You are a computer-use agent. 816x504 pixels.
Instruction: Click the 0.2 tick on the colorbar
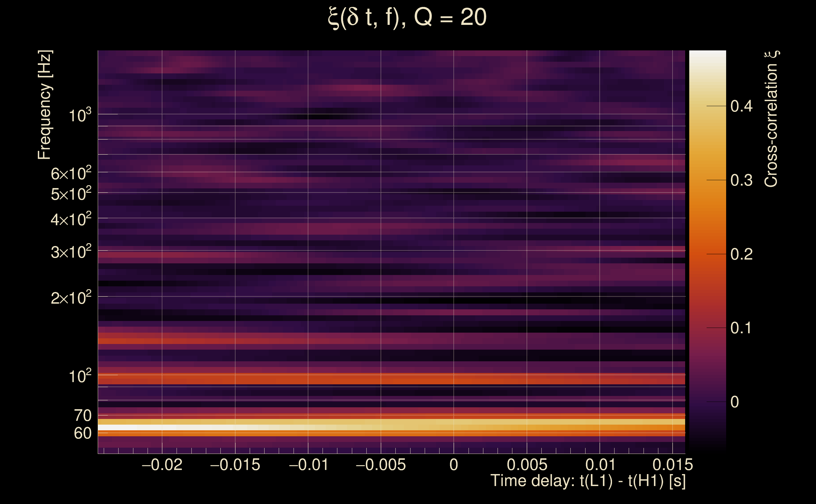pos(741,254)
